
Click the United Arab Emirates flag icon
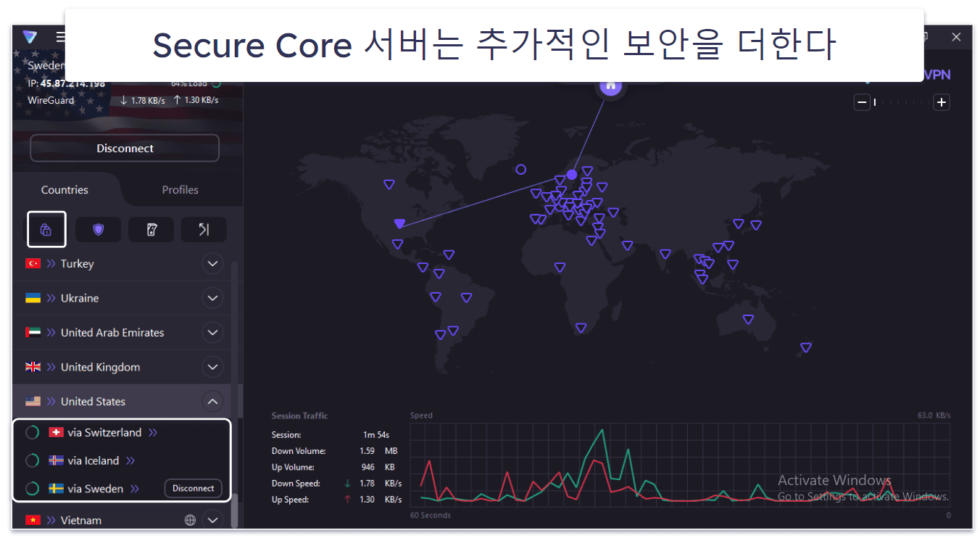point(33,333)
